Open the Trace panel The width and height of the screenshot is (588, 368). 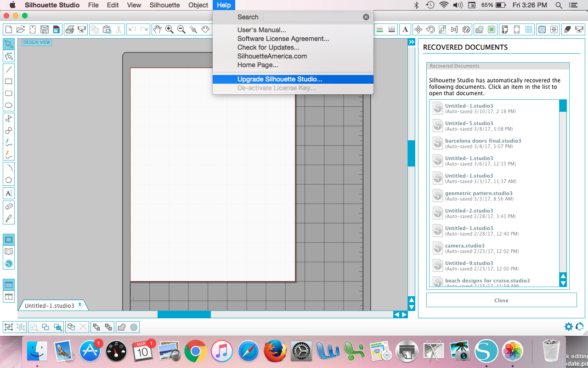[492, 29]
